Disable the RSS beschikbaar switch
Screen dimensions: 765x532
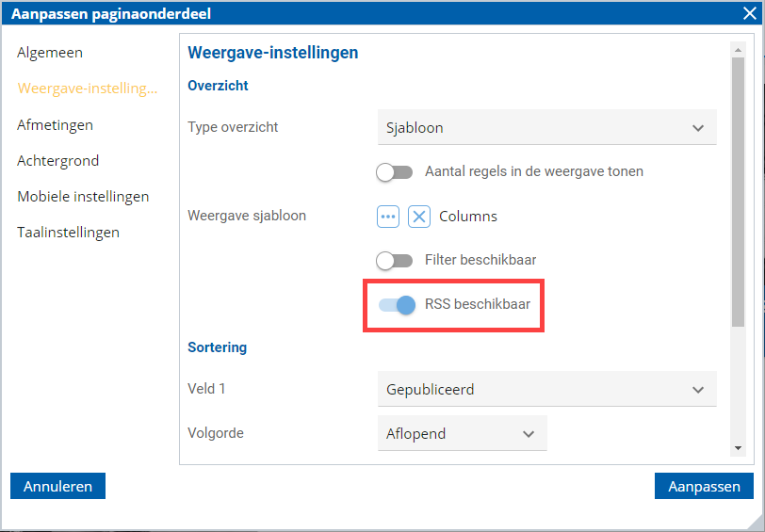pos(398,305)
